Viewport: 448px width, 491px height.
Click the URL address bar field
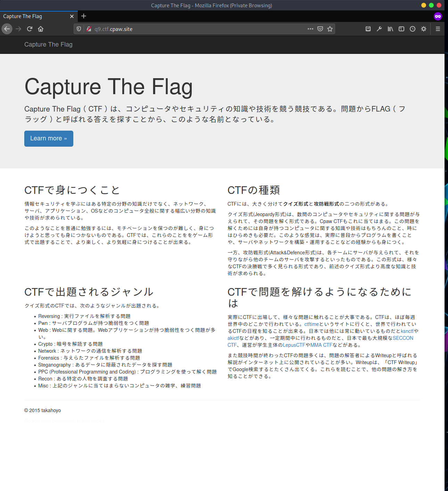click(198, 29)
